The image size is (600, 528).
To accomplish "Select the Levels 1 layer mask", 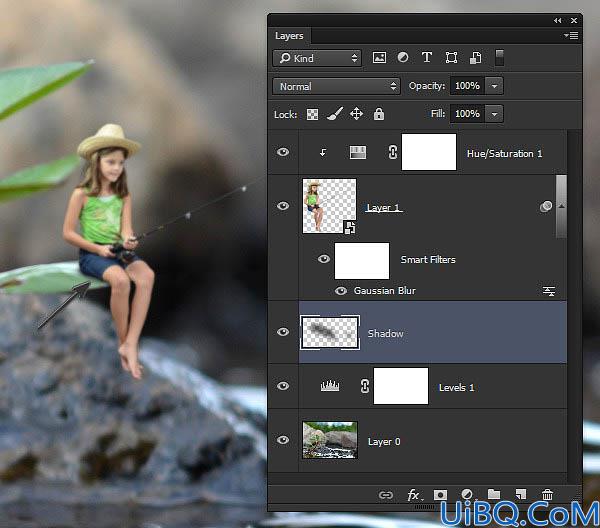I will (x=401, y=386).
